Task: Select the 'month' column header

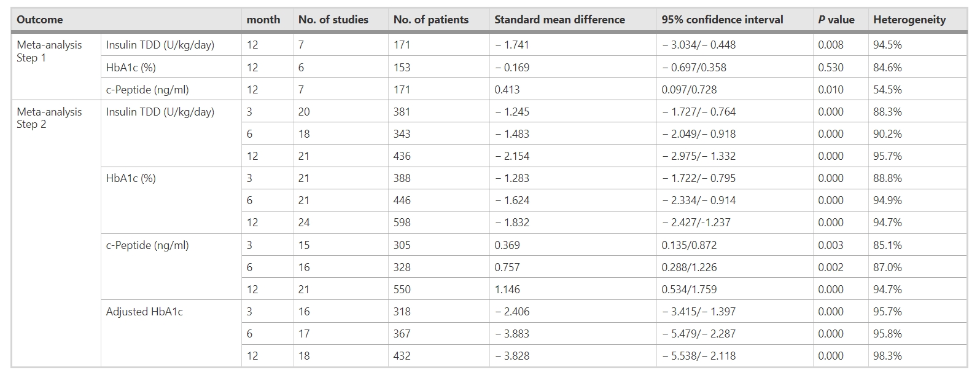Action: coord(263,20)
